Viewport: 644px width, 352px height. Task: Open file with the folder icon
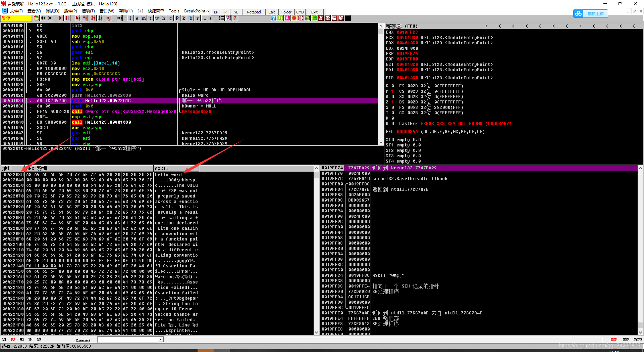coord(37,18)
